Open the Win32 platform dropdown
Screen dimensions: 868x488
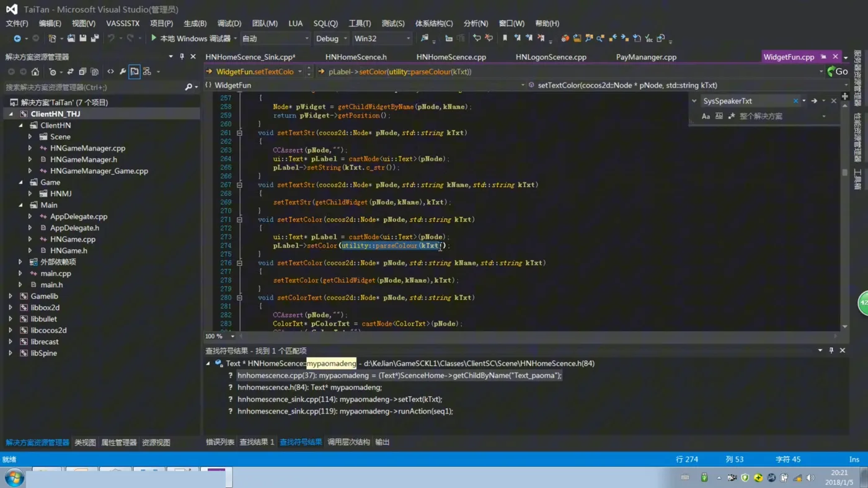[408, 38]
